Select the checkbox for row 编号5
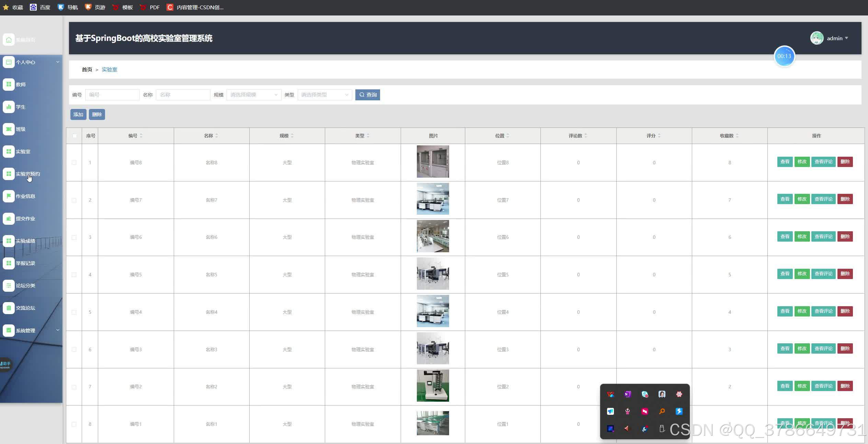This screenshot has height=444, width=868. (74, 275)
